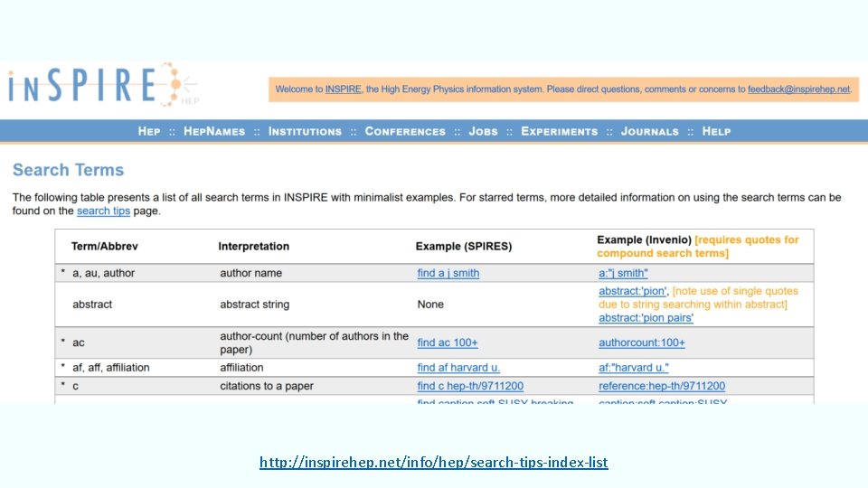Click 'author name' interpretation cell
868x488 pixels.
(x=250, y=273)
